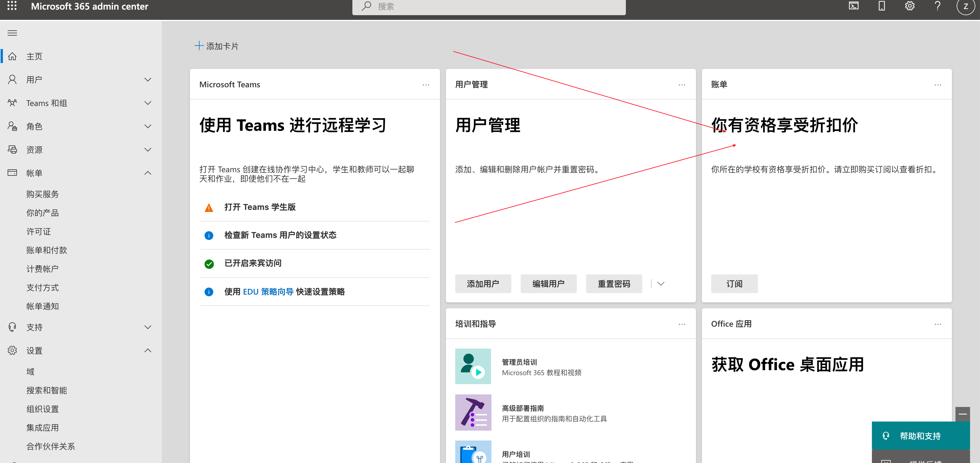Open the 账单 card ellipsis menu
This screenshot has height=463, width=980.
(x=938, y=85)
